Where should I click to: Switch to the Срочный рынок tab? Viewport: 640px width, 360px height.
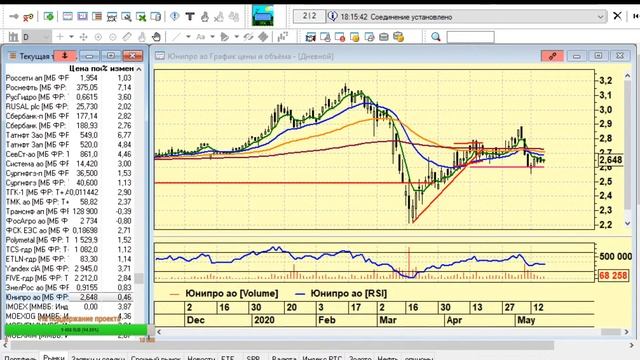click(156, 358)
